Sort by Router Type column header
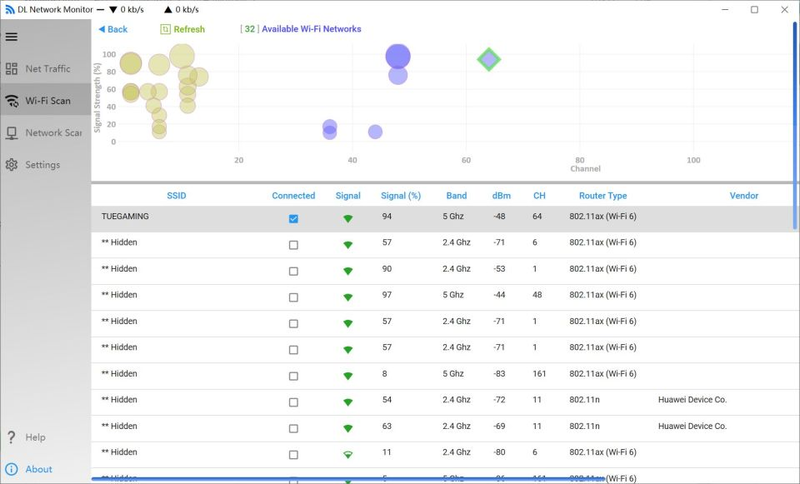 [603, 196]
